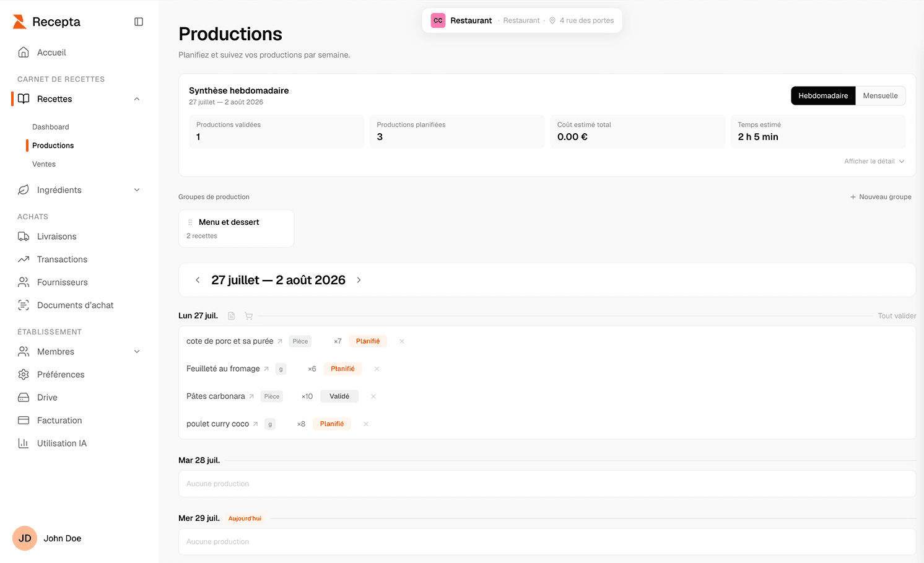This screenshot has height=563, width=924.
Task: Remove poulet curry coco production
Action: [x=366, y=424]
